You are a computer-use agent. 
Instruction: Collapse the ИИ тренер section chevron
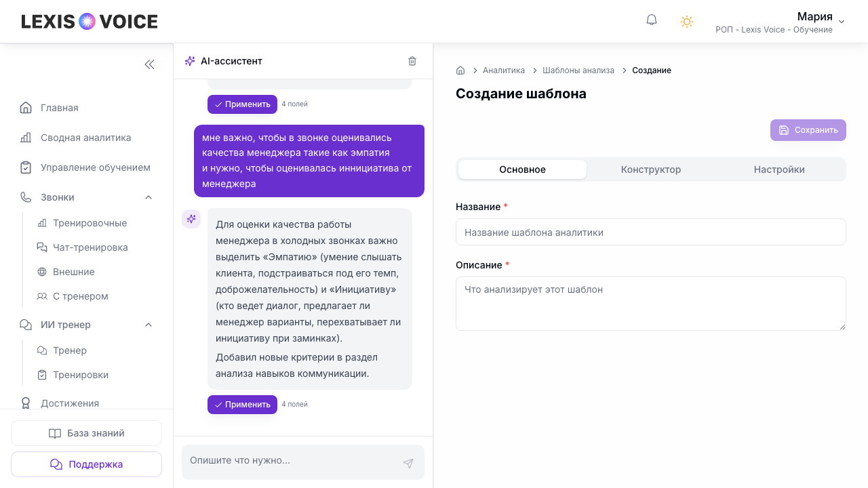coord(149,325)
